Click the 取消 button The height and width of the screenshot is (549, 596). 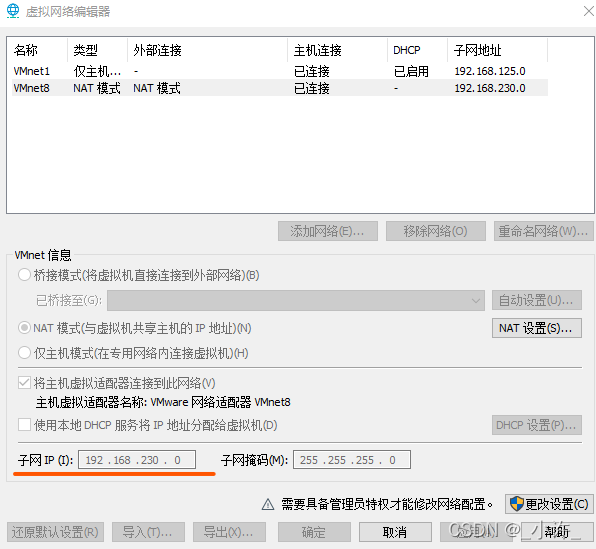(395, 532)
